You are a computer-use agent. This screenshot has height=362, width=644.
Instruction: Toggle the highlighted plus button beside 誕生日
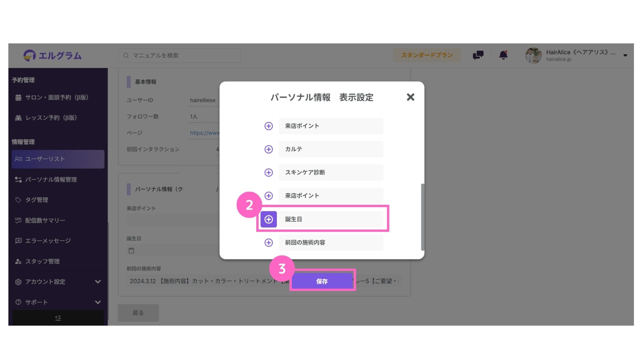pyautogui.click(x=268, y=219)
